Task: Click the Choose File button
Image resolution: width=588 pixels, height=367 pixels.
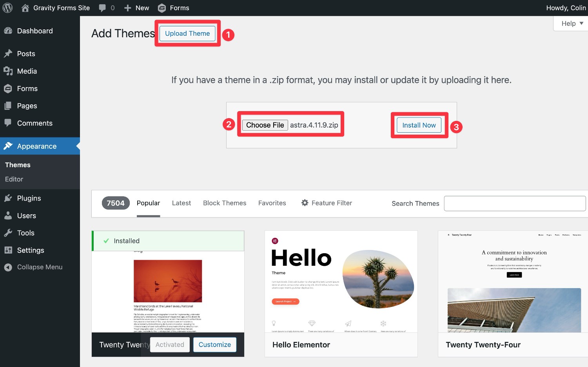Action: (x=265, y=125)
